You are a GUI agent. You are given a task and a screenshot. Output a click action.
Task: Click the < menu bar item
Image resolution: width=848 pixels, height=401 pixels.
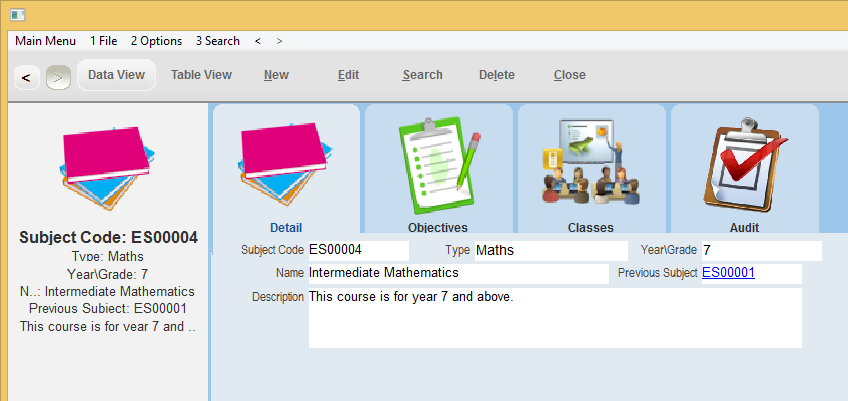(258, 41)
